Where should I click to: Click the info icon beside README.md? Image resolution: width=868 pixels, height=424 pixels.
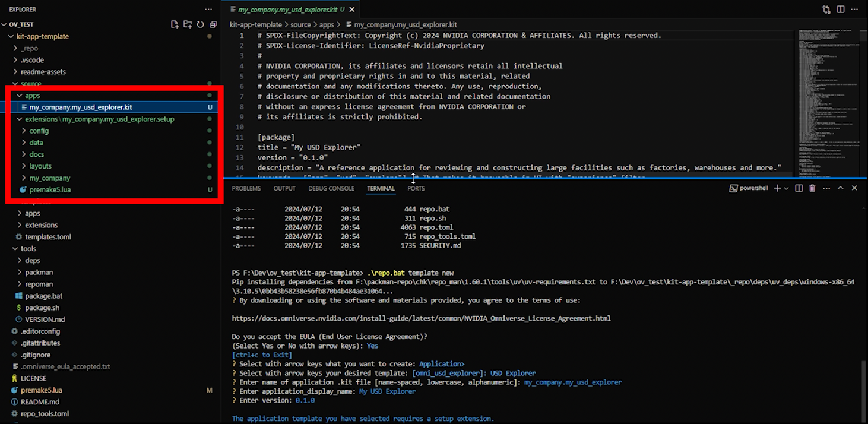pyautogui.click(x=15, y=402)
